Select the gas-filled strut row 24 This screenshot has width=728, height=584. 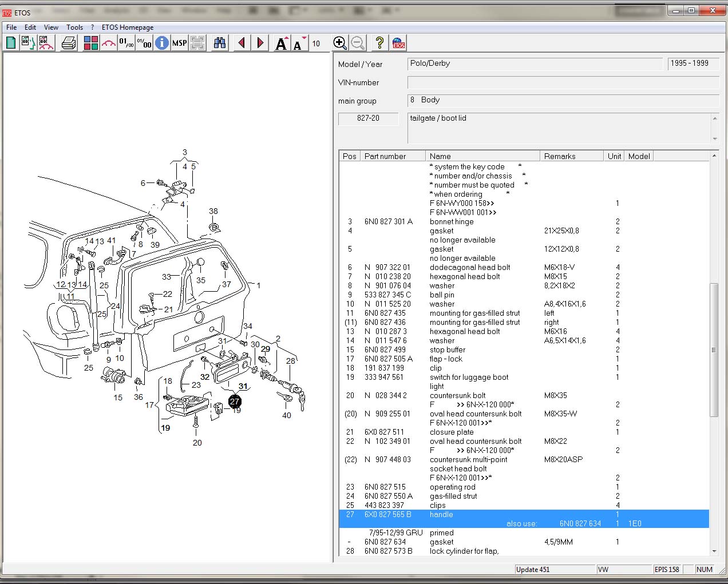tap(453, 496)
